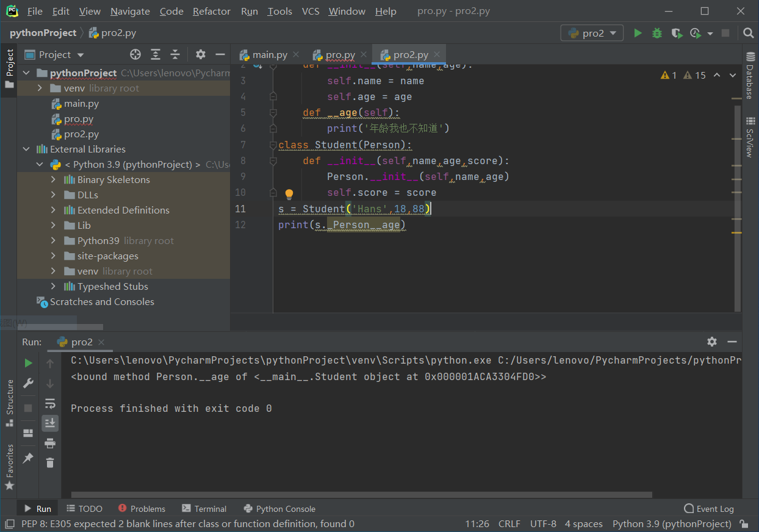Go to previous highlighted error arrow
Image resolution: width=759 pixels, height=532 pixels.
tap(717, 75)
